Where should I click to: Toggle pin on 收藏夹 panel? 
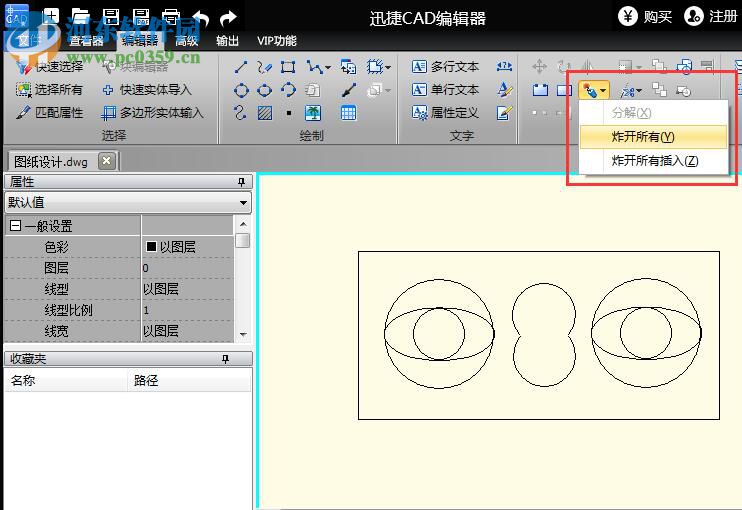(x=225, y=358)
